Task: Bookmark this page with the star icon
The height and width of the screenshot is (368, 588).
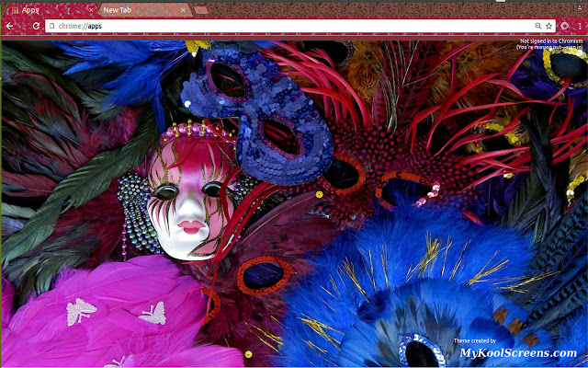Action: click(x=548, y=27)
